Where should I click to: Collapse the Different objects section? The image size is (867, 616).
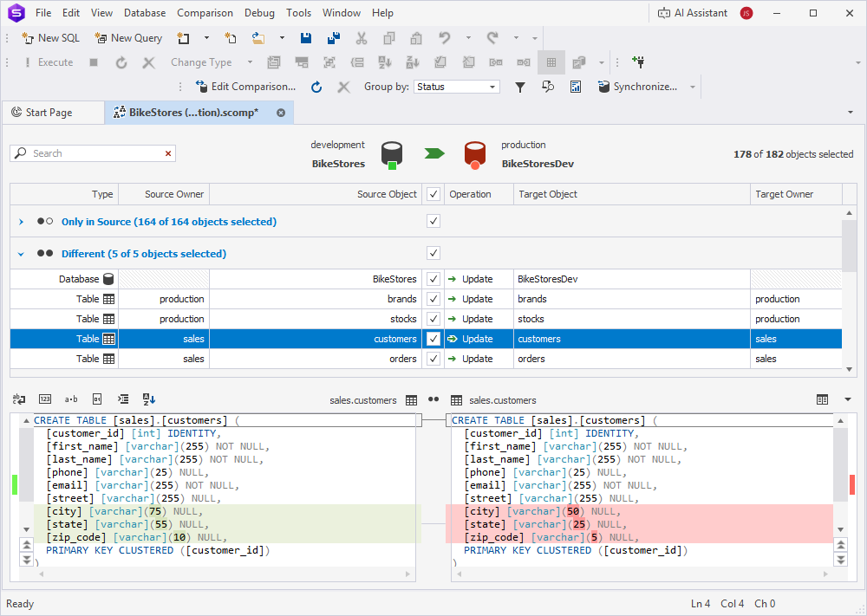tap(19, 253)
